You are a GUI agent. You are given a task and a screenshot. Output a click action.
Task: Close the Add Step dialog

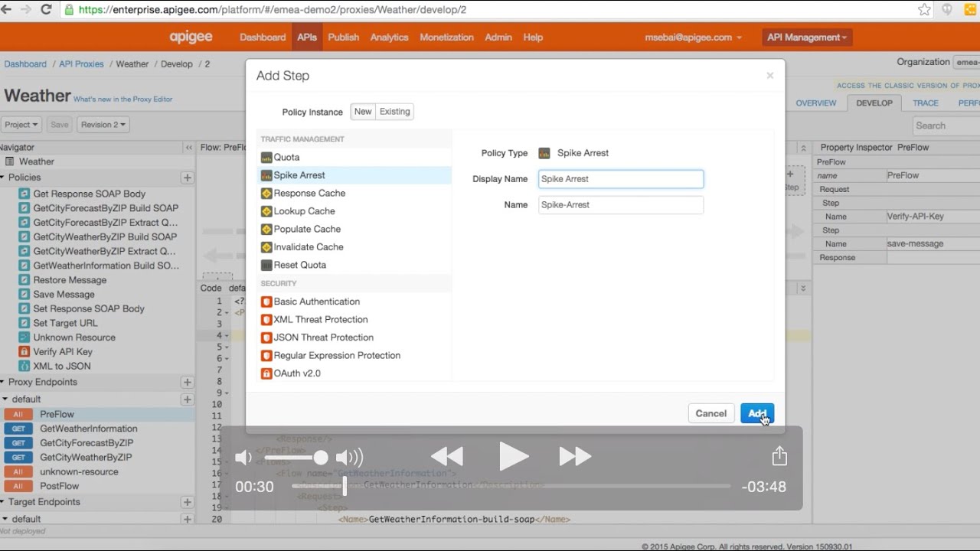pyautogui.click(x=770, y=75)
